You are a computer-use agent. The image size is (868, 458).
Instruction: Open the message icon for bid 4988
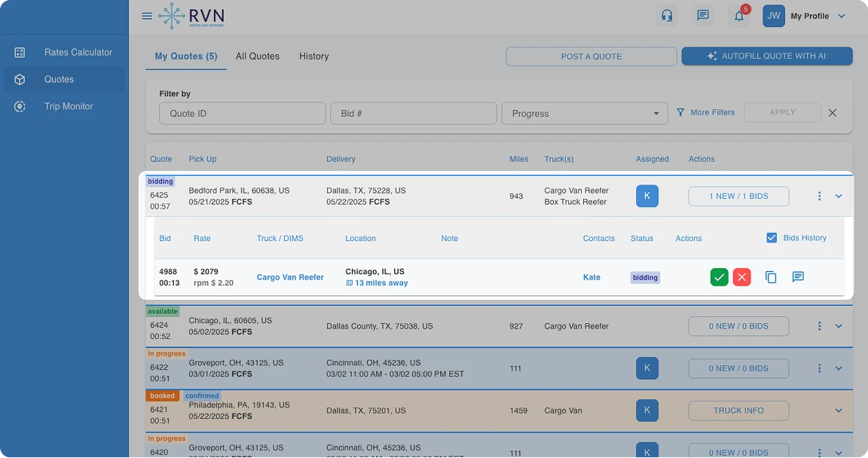(x=798, y=276)
